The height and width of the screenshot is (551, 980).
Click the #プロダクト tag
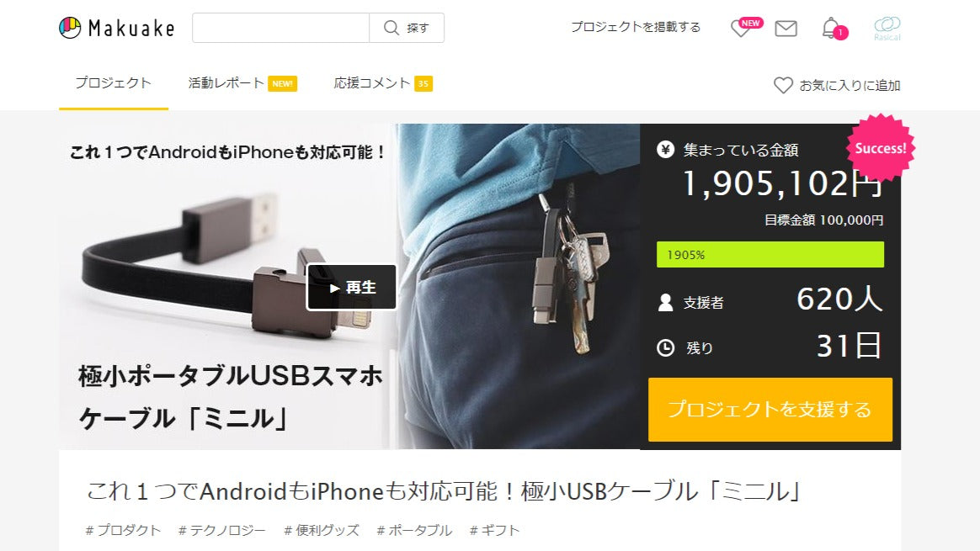[123, 530]
